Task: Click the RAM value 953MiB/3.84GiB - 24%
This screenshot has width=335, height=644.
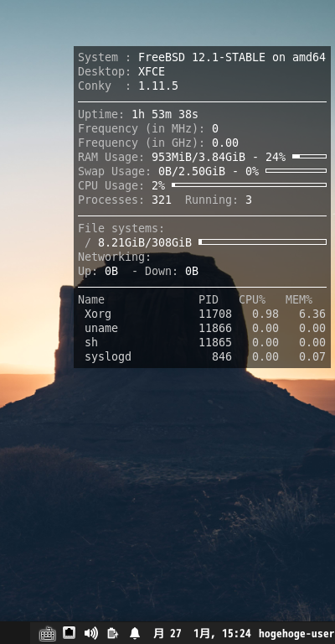Action: (x=219, y=157)
